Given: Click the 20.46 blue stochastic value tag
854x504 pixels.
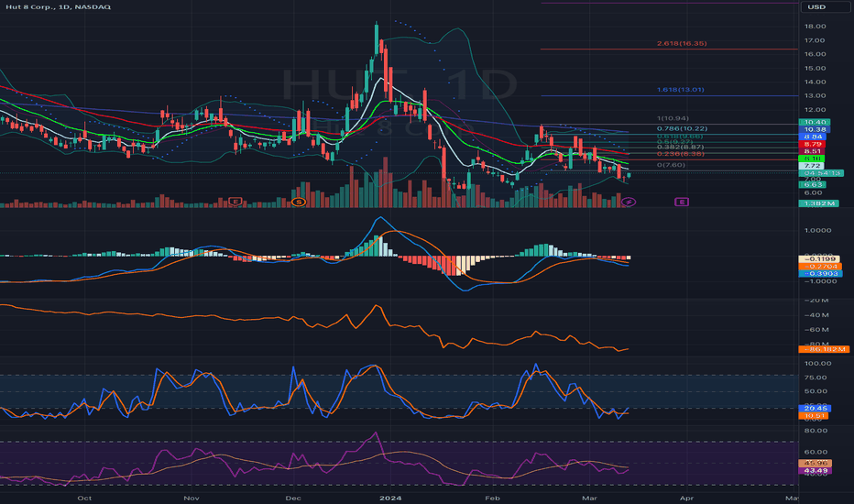Looking at the screenshot, I should coord(815,408).
